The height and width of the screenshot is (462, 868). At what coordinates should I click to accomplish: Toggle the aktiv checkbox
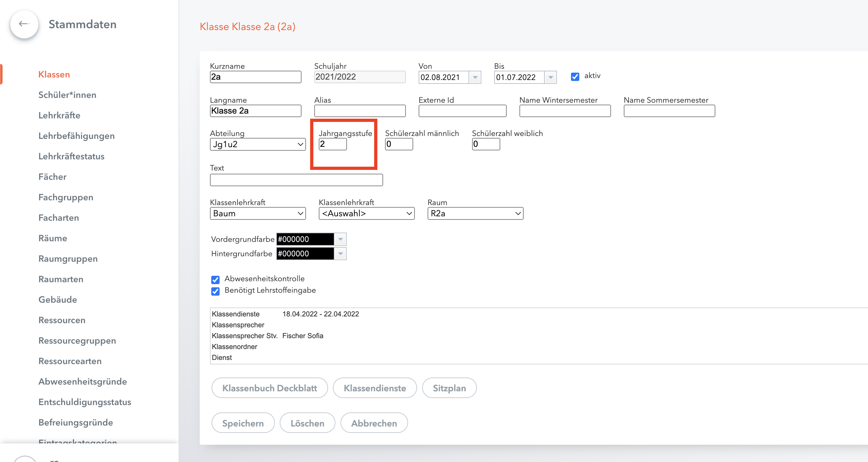(575, 76)
